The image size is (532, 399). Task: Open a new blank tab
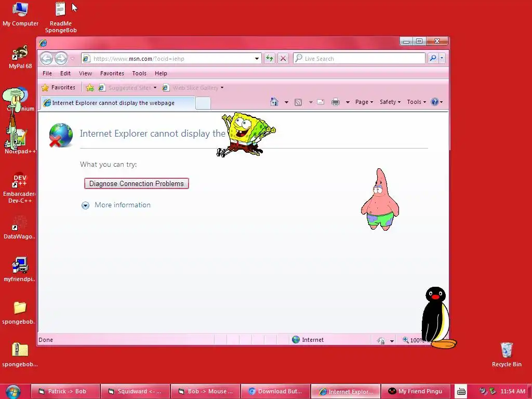coord(203,103)
